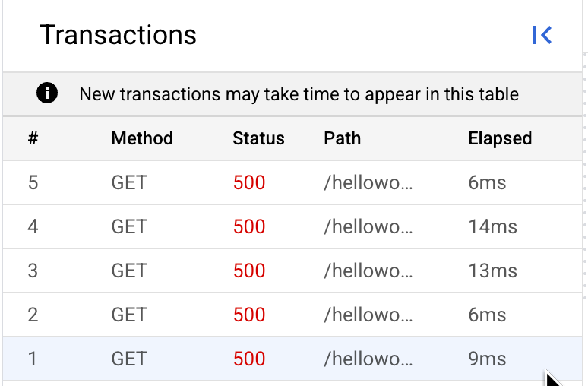Click the Elapsed column header
588x386 pixels.
(500, 138)
